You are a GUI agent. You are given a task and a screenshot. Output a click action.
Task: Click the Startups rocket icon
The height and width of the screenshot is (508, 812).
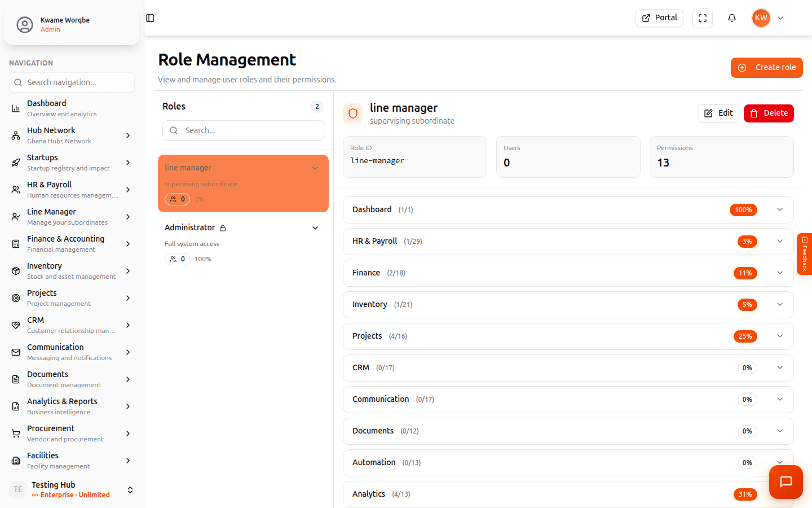coord(16,163)
